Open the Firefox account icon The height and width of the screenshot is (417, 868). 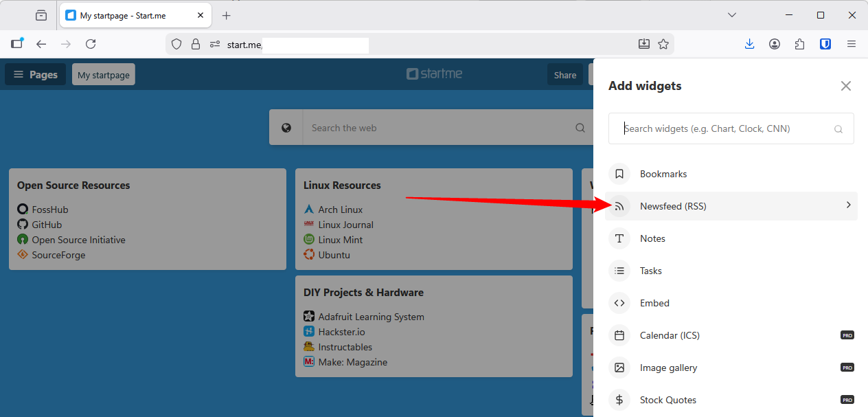775,44
